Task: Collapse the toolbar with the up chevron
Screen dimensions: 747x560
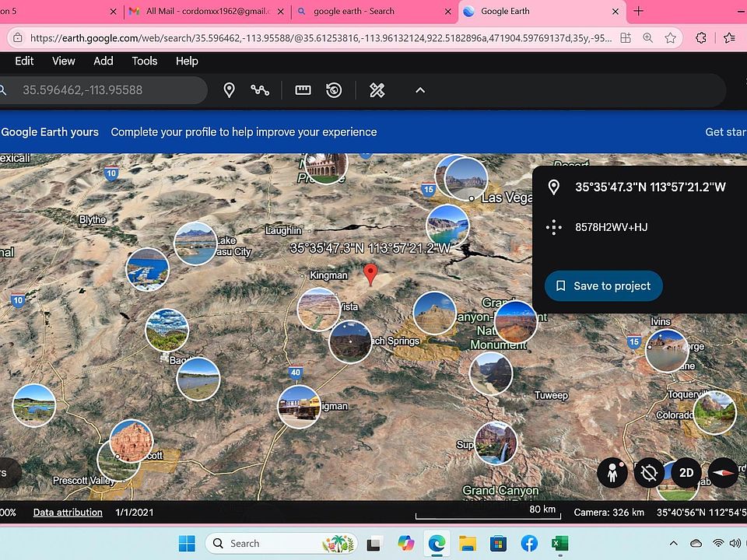Action: pos(420,90)
